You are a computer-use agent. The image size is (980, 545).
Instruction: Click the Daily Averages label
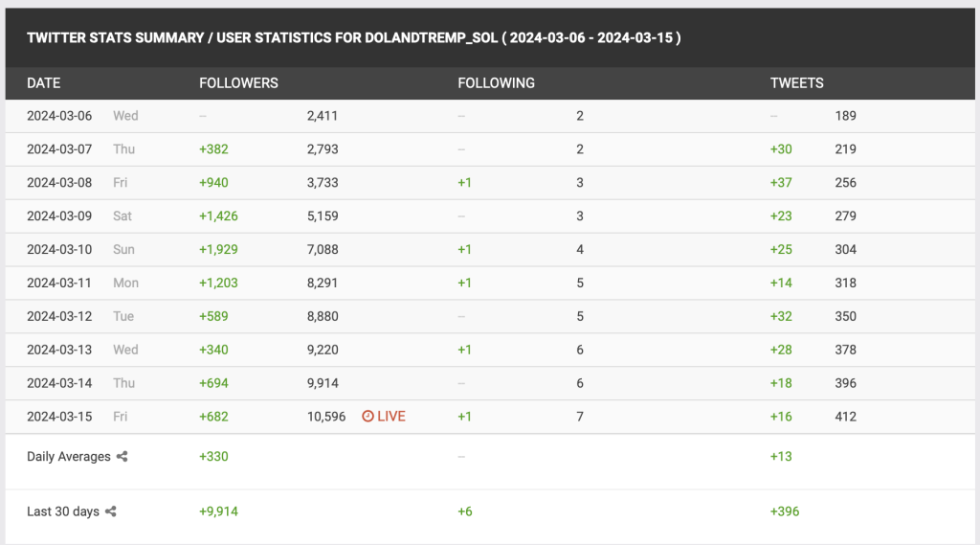tap(69, 457)
